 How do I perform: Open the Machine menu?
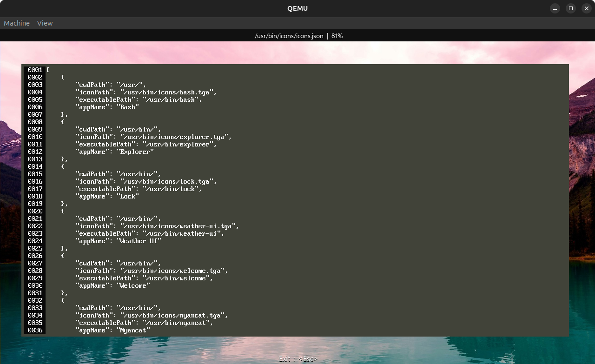[17, 23]
